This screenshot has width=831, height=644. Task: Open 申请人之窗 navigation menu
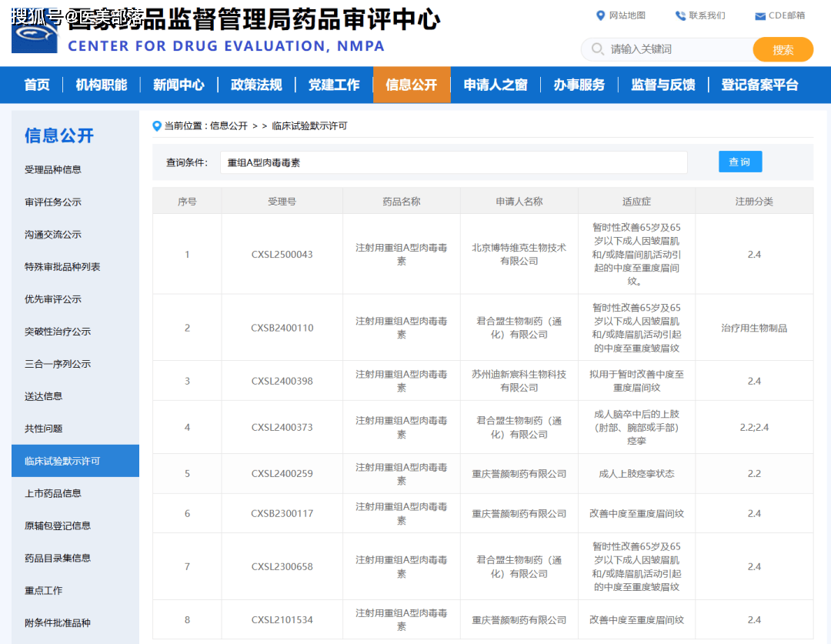pos(496,85)
